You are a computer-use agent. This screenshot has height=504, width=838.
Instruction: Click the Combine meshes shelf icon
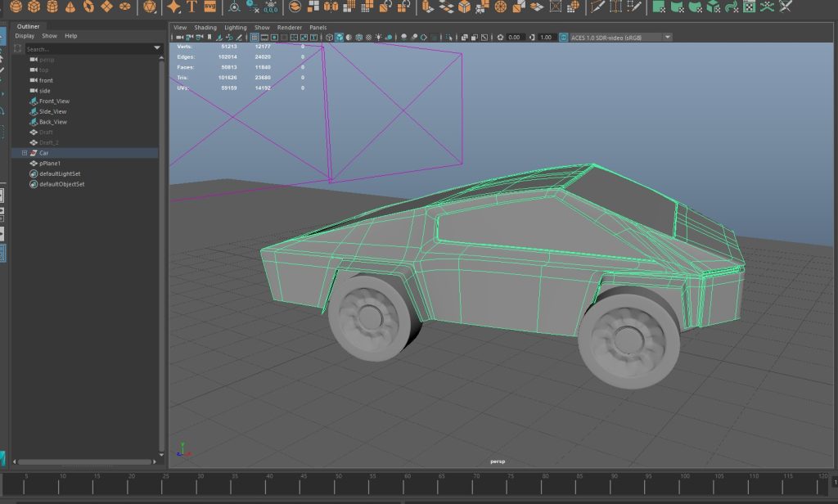tap(295, 7)
